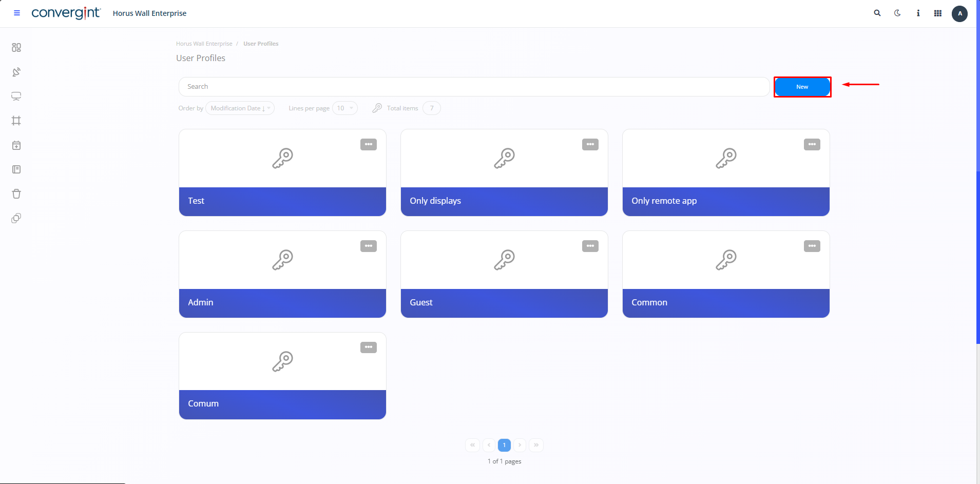Toggle the hamburger menu to collapse sidebar
Screen dimensions: 980x484
[16, 13]
